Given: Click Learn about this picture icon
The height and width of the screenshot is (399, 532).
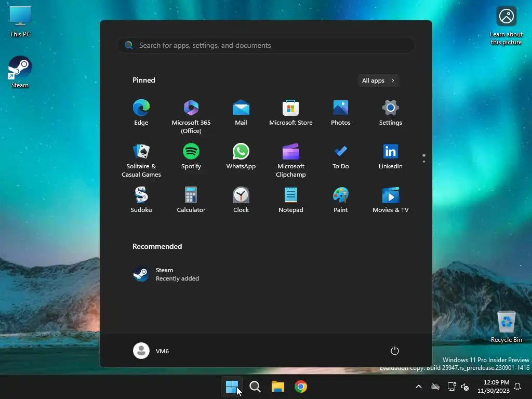Looking at the screenshot, I should 506,25.
